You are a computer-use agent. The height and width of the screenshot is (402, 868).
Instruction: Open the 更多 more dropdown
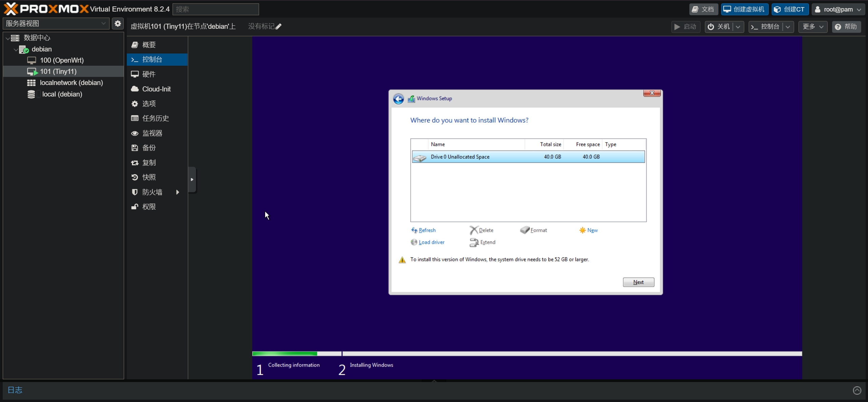coord(813,27)
